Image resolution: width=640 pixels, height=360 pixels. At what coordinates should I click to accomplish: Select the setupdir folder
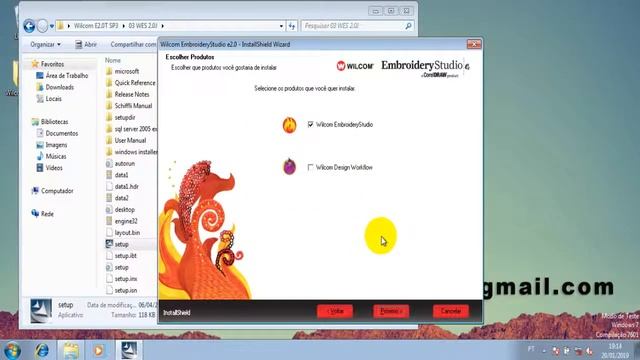pos(124,117)
